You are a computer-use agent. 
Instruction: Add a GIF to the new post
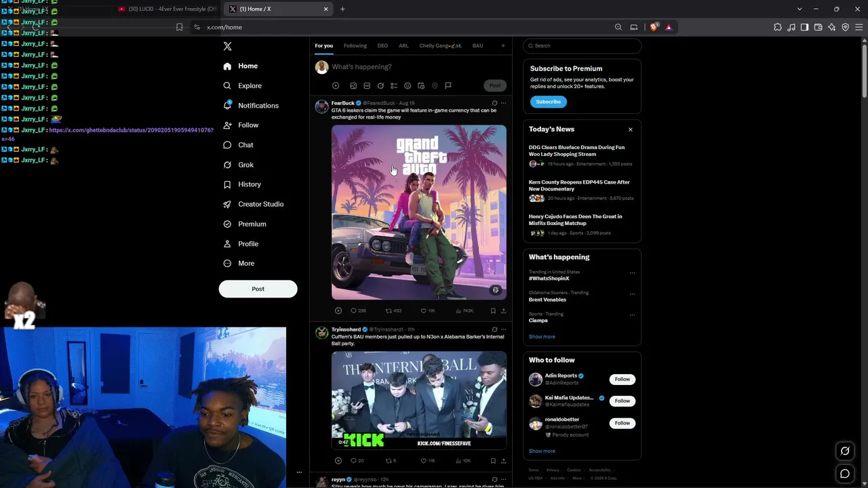pos(367,86)
